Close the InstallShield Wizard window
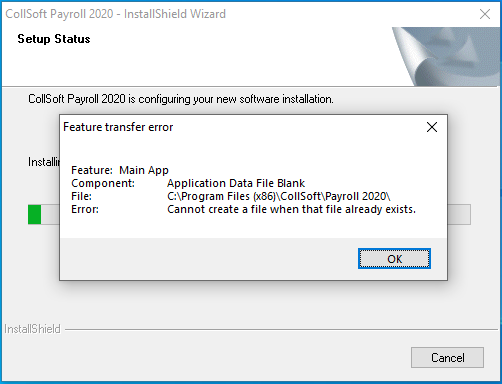Screen dimensions: 502x384 pyautogui.click(x=485, y=14)
